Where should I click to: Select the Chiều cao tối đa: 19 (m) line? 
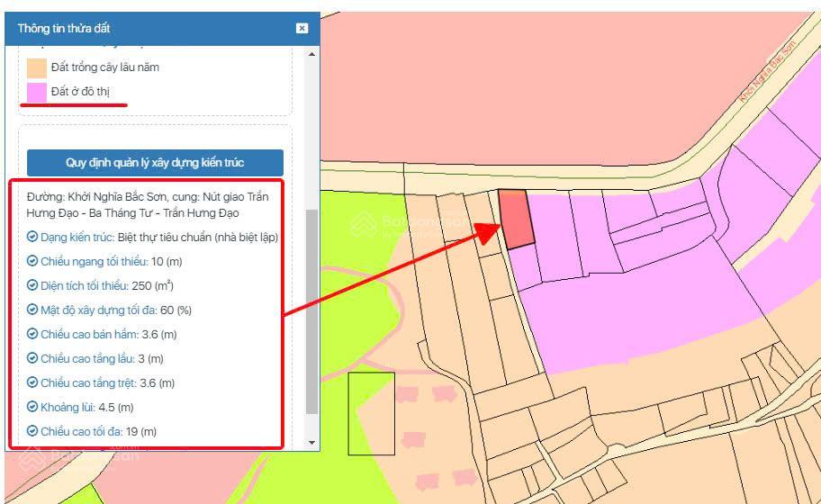(99, 431)
